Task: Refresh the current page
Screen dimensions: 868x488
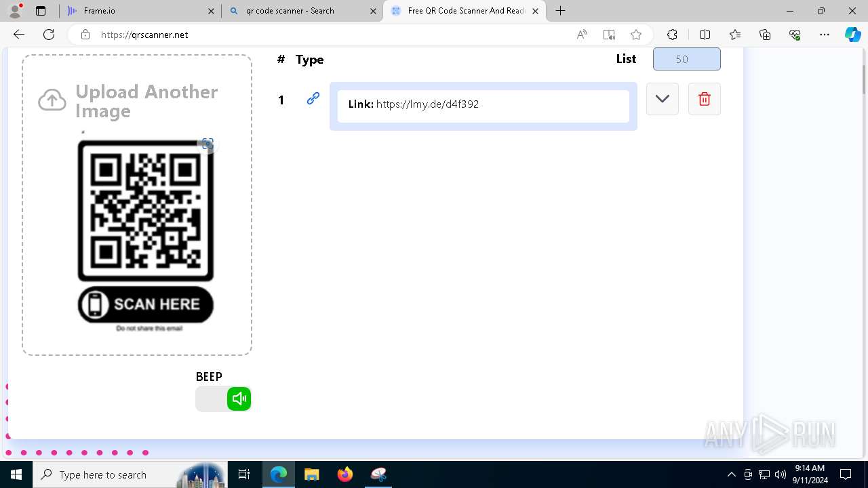Action: coord(49,35)
